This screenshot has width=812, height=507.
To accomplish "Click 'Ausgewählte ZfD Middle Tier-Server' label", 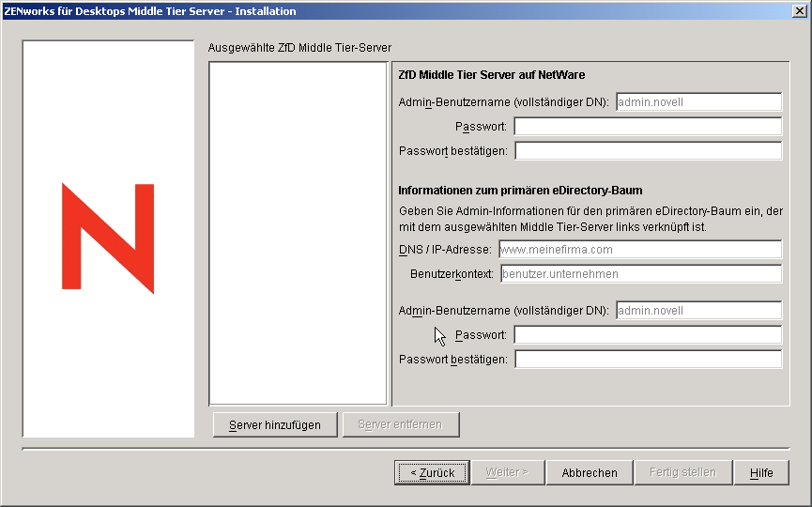I will (299, 48).
